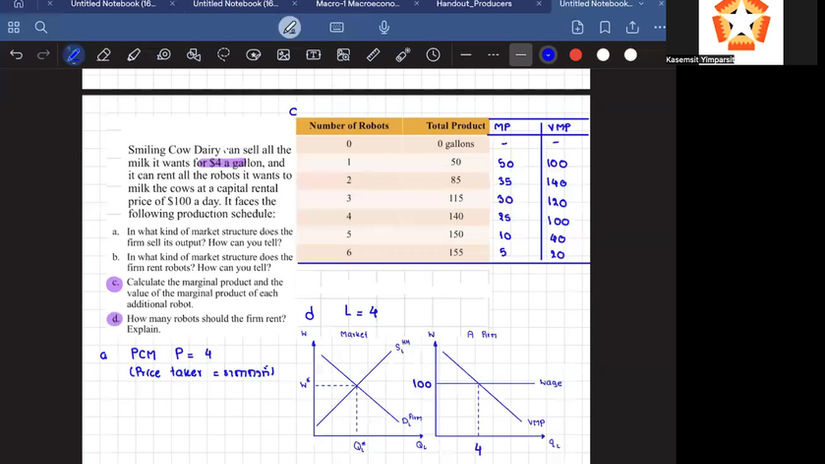Open the three-dot more options menu

point(659,27)
